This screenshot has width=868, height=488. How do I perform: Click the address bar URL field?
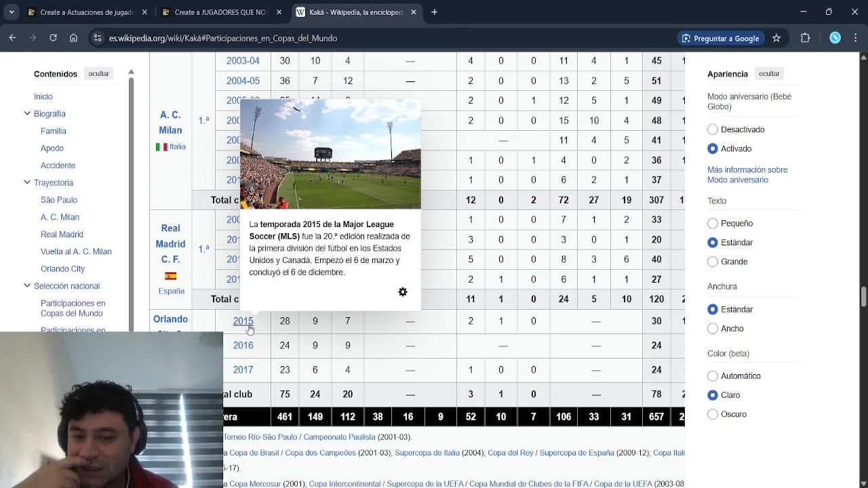click(380, 38)
